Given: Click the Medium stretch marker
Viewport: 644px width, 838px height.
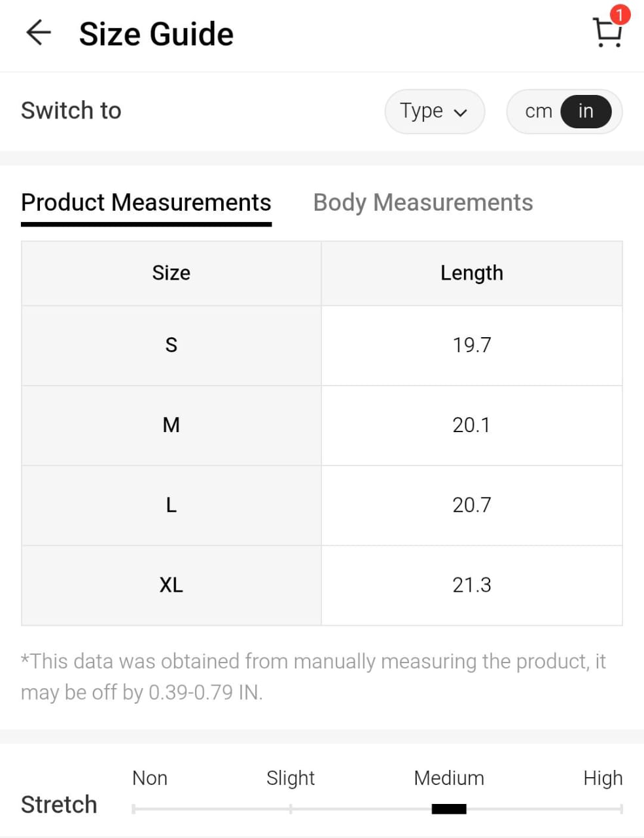Looking at the screenshot, I should click(449, 809).
